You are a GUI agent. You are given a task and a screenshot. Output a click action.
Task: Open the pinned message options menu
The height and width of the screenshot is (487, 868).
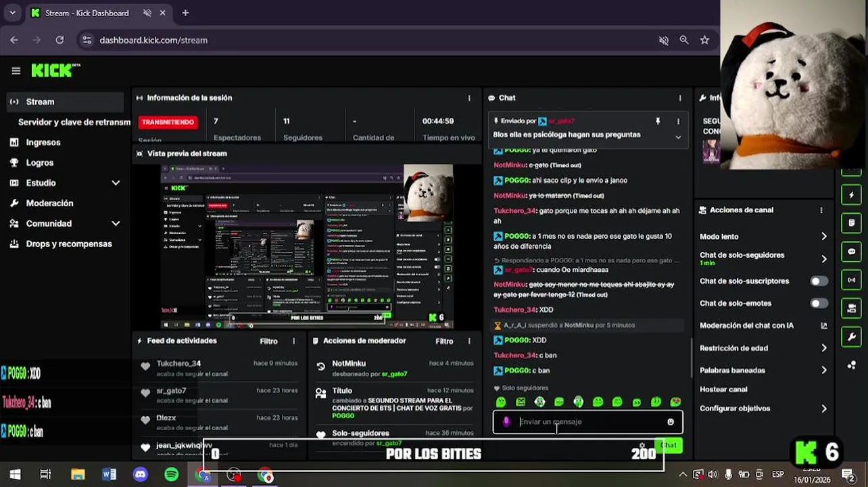(678, 121)
